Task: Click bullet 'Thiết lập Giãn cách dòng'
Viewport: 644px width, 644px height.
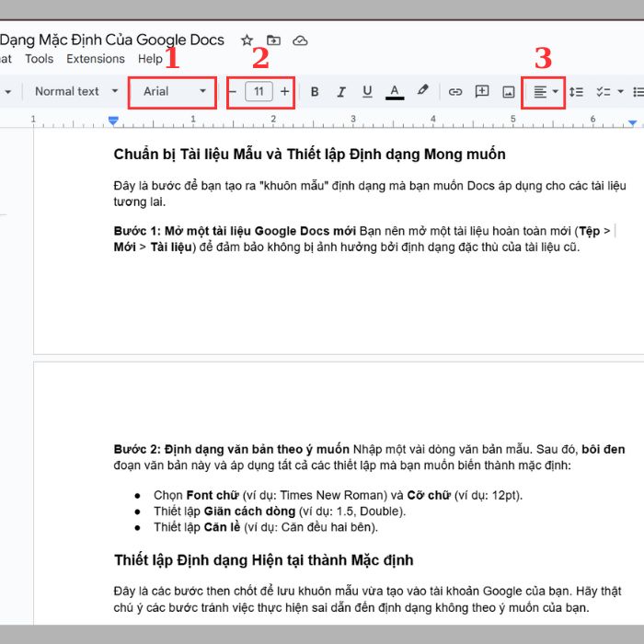Action: (280, 511)
